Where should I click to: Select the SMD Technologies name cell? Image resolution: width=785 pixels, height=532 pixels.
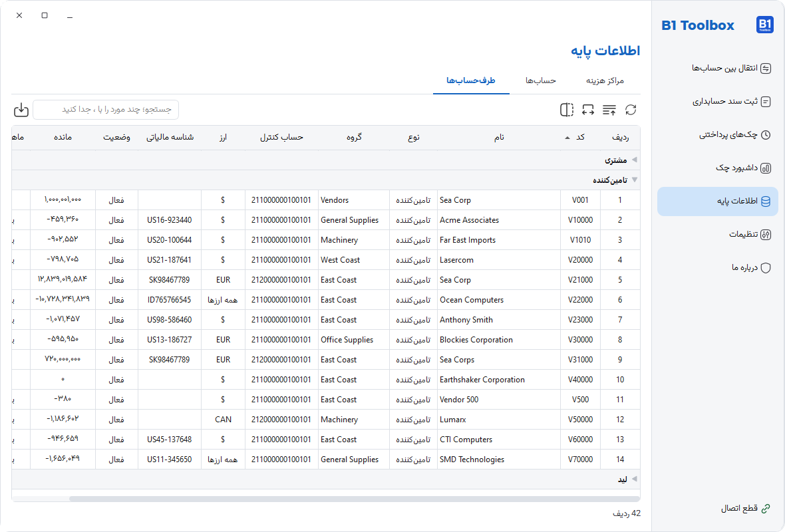(x=499, y=460)
